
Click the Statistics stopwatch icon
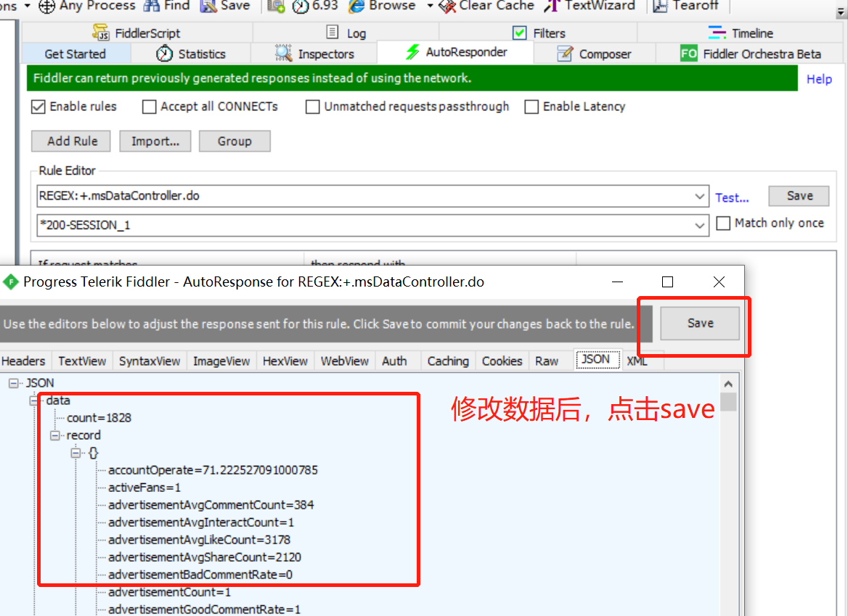point(164,54)
